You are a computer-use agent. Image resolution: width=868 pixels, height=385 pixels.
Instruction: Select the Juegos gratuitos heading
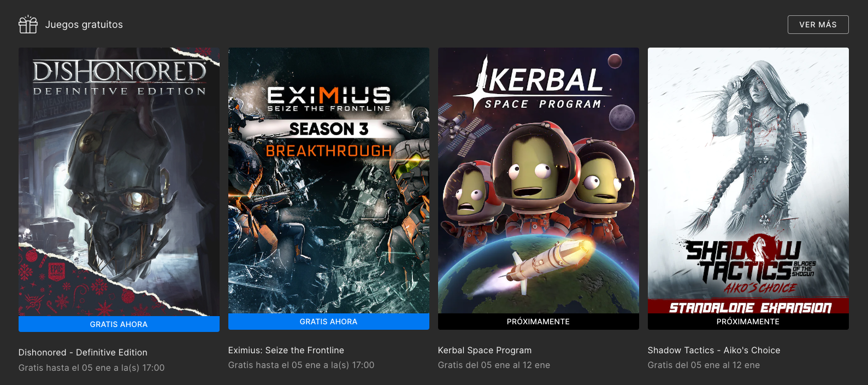click(84, 25)
